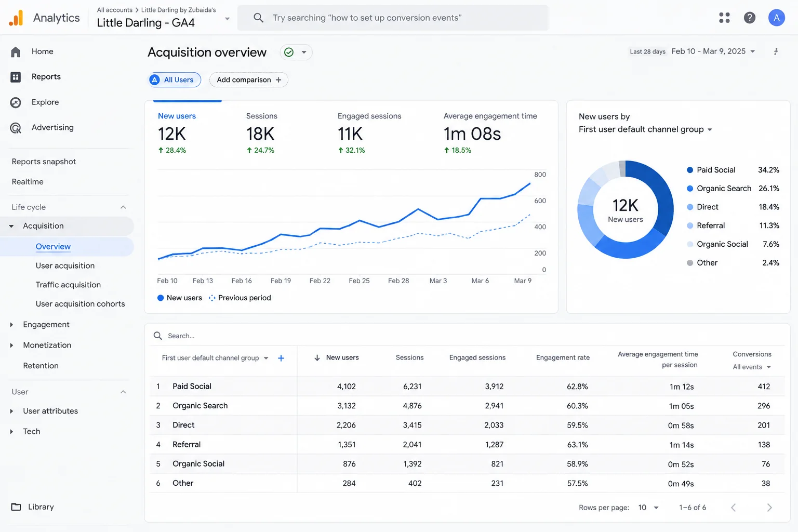Click the Referral row in table
This screenshot has height=532, width=798.
pos(467,445)
